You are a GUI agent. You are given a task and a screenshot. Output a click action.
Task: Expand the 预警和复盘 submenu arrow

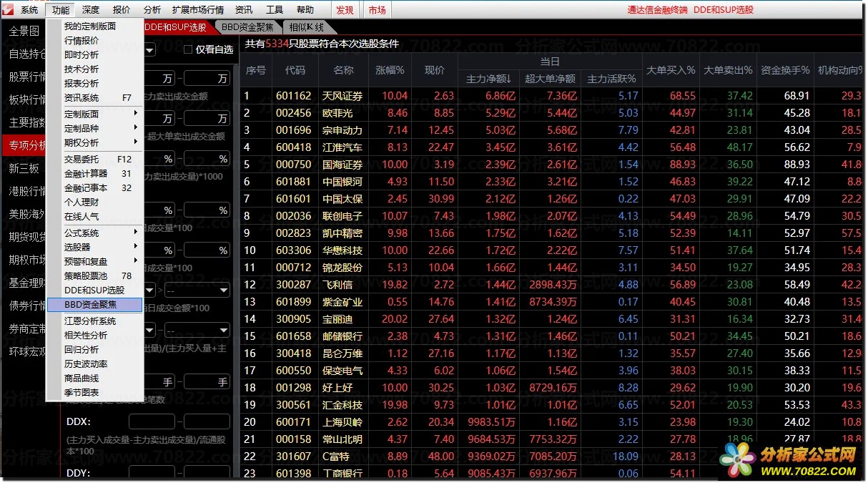135,261
